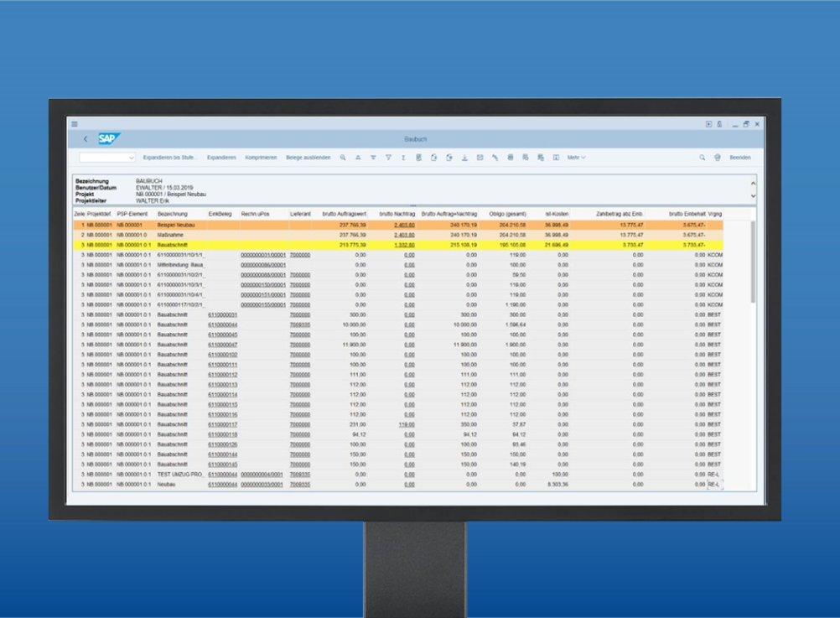Expand the header info panel chevron

(x=752, y=195)
